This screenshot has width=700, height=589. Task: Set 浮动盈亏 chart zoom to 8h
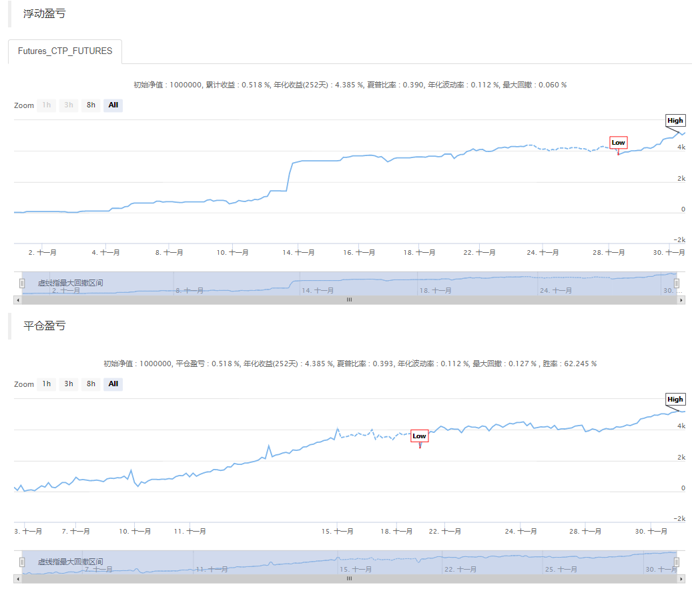[x=91, y=105]
